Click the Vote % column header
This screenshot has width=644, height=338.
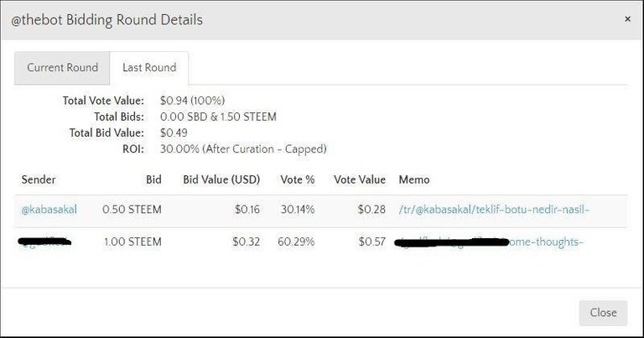[x=296, y=179]
